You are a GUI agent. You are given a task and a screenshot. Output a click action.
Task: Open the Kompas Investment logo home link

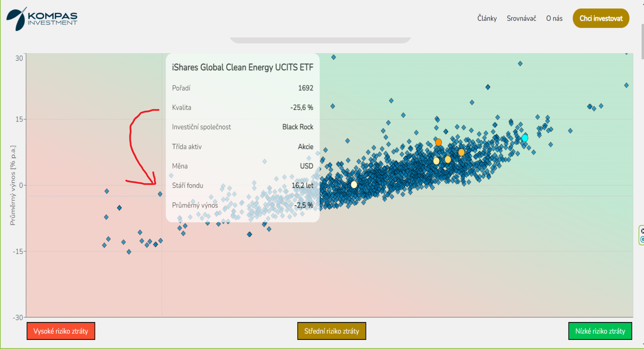[42, 19]
